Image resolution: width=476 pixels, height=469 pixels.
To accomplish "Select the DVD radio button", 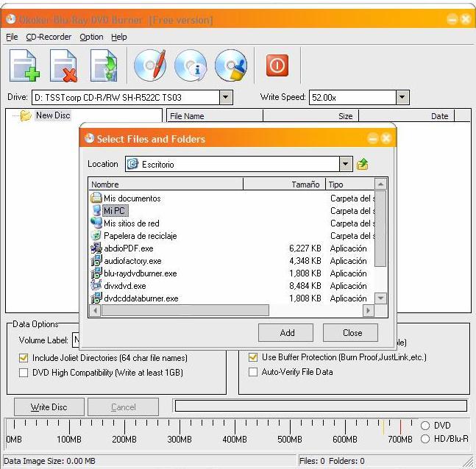I will coord(425,426).
